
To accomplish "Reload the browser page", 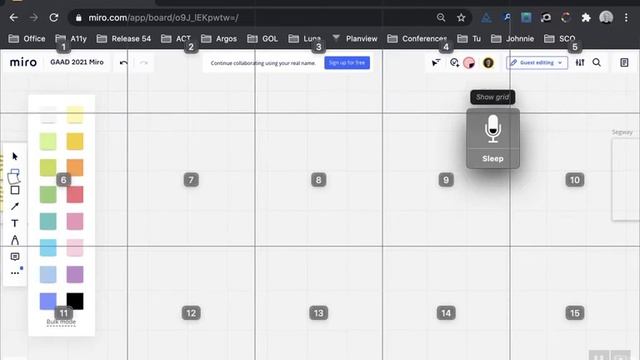I will pyautogui.click(x=53, y=18).
